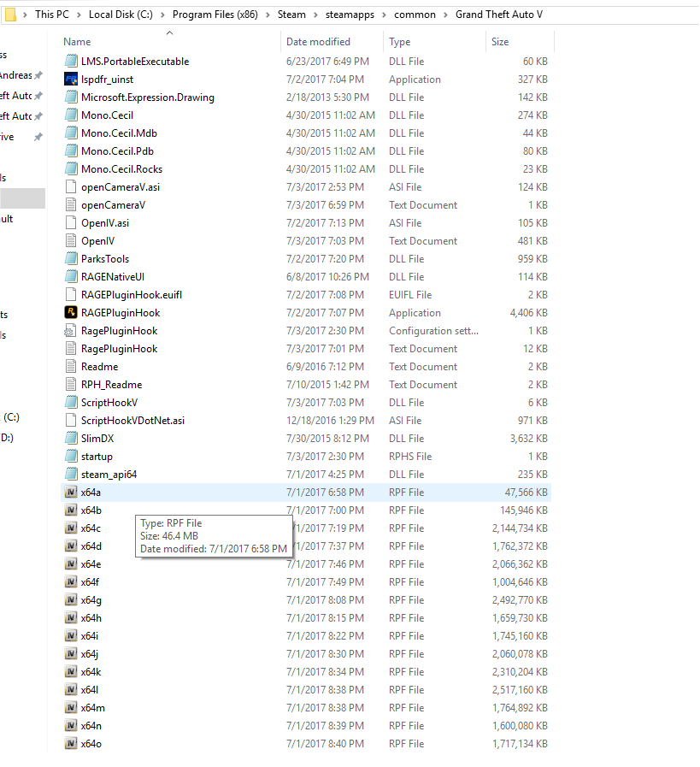Click the RAGEPluginHook application icon
The height and width of the screenshot is (767, 700).
(x=71, y=313)
